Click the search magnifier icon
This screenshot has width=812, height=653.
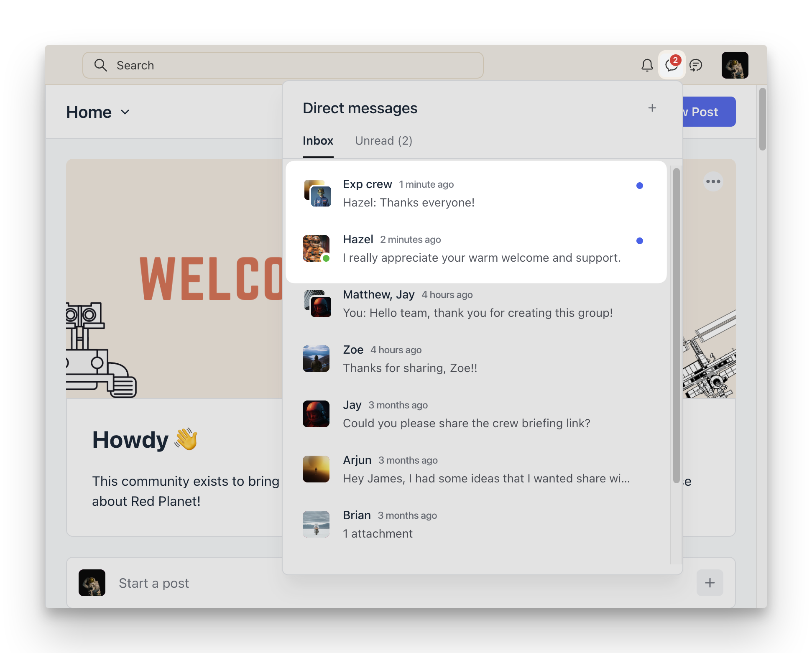point(100,65)
